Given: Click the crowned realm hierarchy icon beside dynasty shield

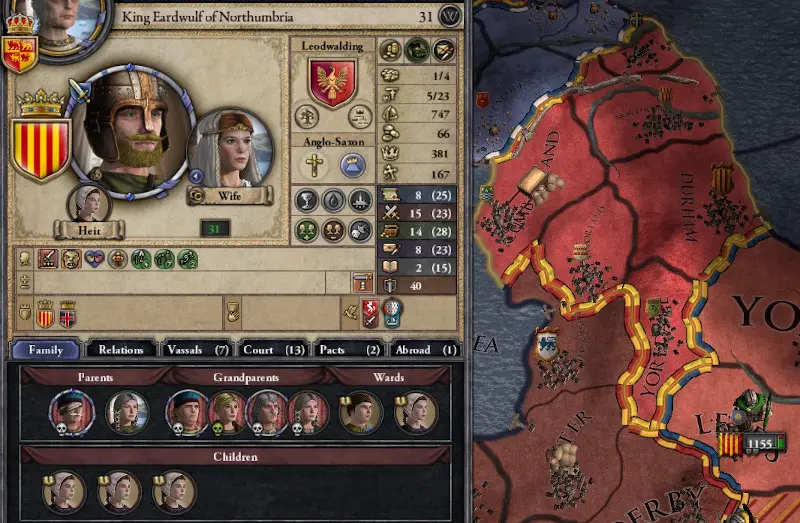Looking at the screenshot, I should [x=360, y=116].
